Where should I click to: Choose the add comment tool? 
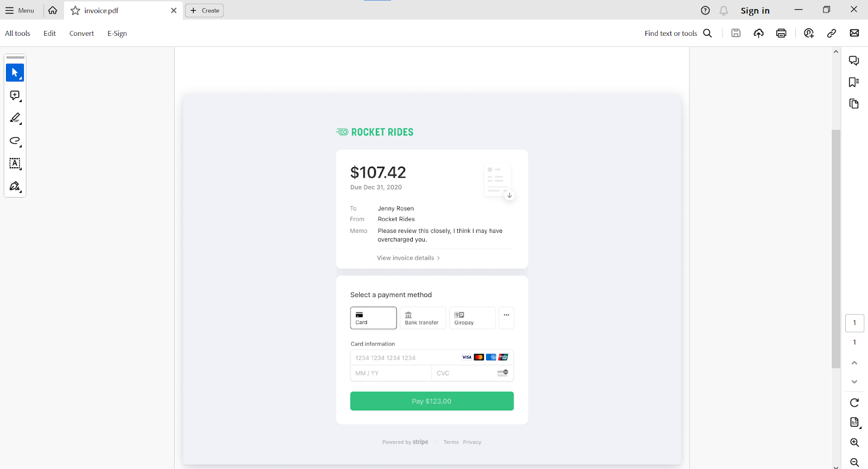coord(15,96)
